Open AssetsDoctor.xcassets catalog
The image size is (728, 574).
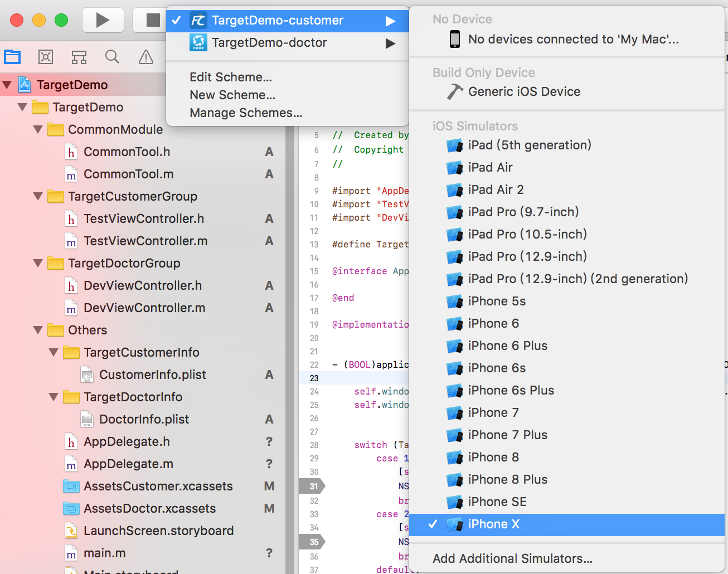[150, 508]
